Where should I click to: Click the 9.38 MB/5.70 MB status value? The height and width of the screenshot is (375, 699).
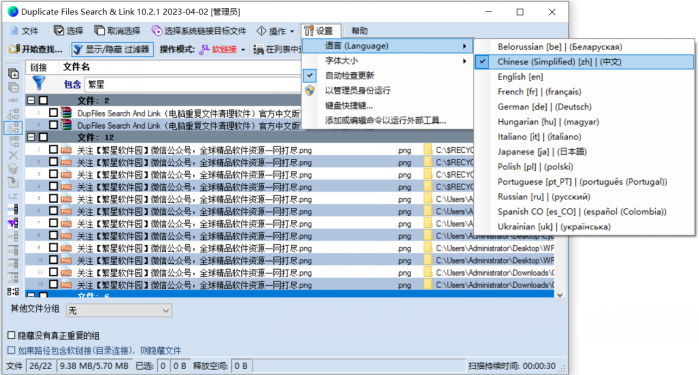(94, 366)
